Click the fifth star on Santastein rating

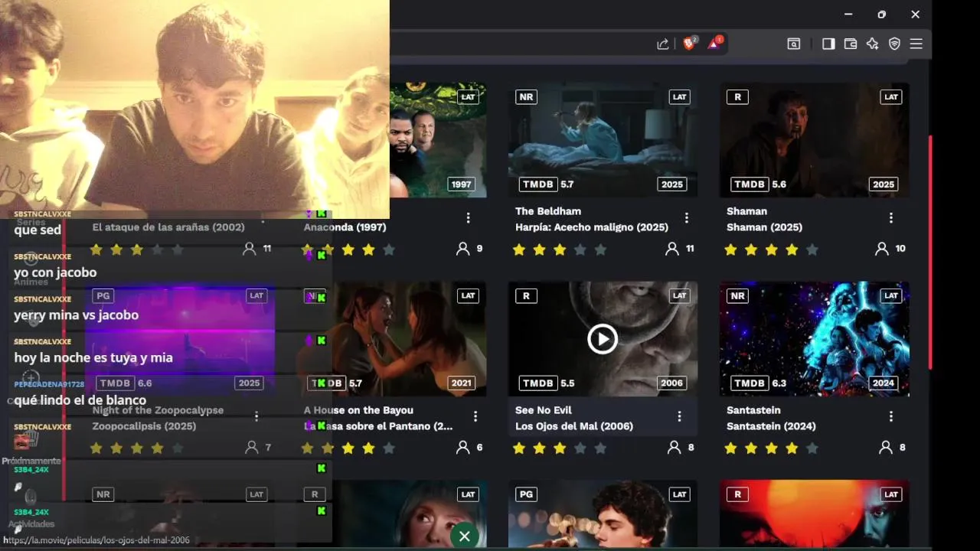pos(812,448)
